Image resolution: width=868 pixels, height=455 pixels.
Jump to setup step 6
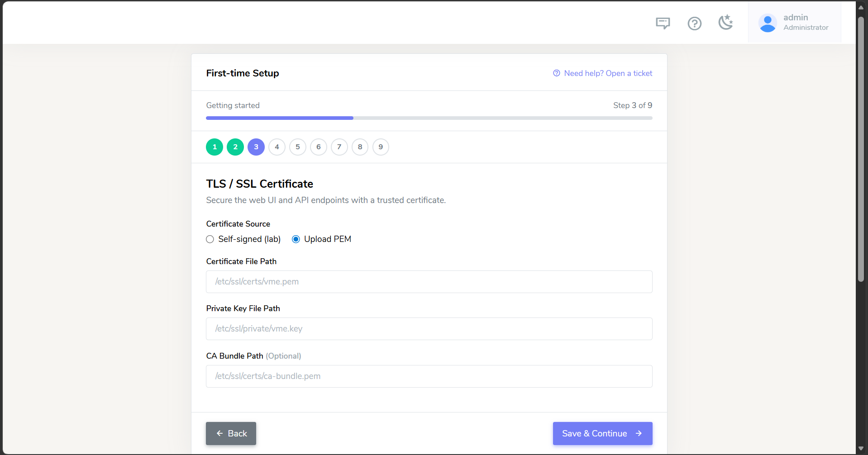319,147
